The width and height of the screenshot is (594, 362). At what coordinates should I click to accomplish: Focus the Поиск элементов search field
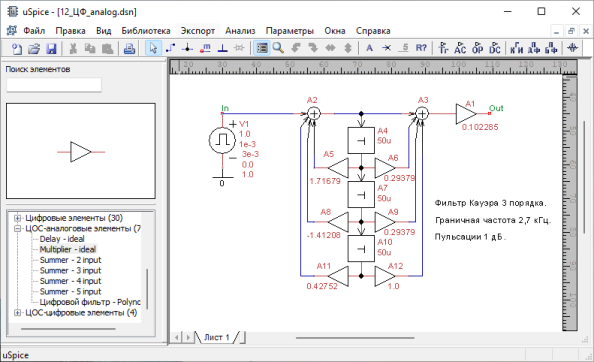54,85
